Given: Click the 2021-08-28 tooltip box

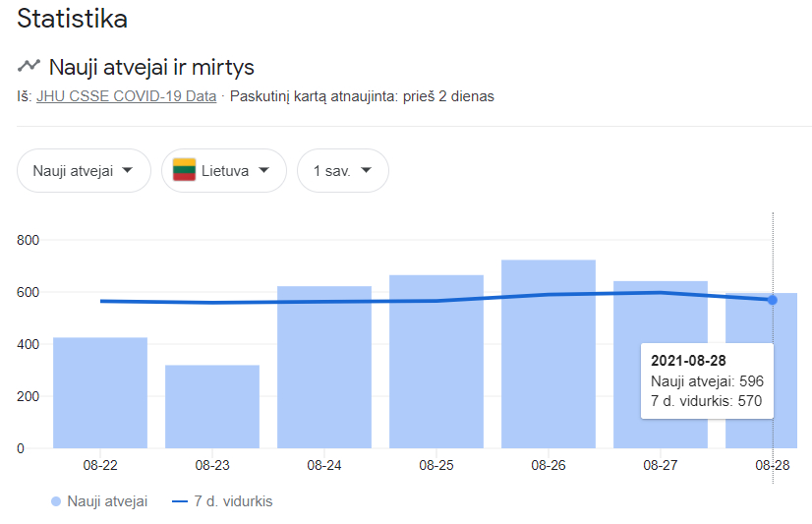Looking at the screenshot, I should click(708, 380).
